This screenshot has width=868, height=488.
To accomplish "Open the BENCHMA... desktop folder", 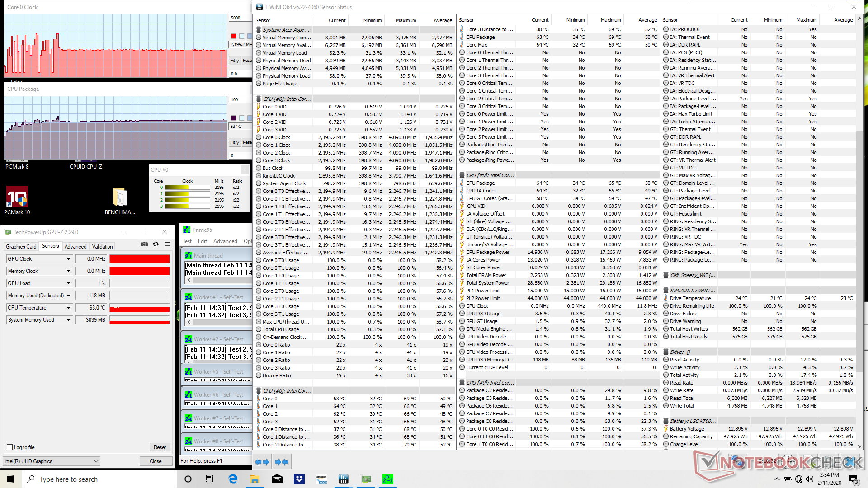I will (x=120, y=201).
